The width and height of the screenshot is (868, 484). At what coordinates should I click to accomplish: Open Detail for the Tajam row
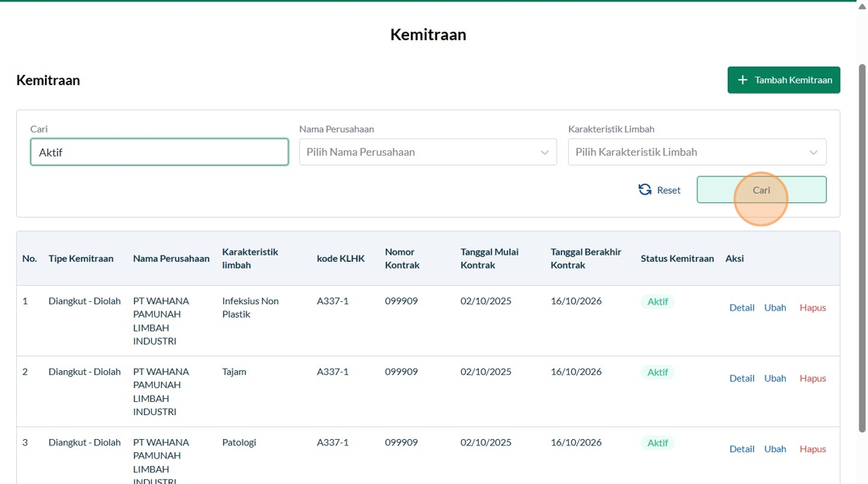[x=742, y=378]
